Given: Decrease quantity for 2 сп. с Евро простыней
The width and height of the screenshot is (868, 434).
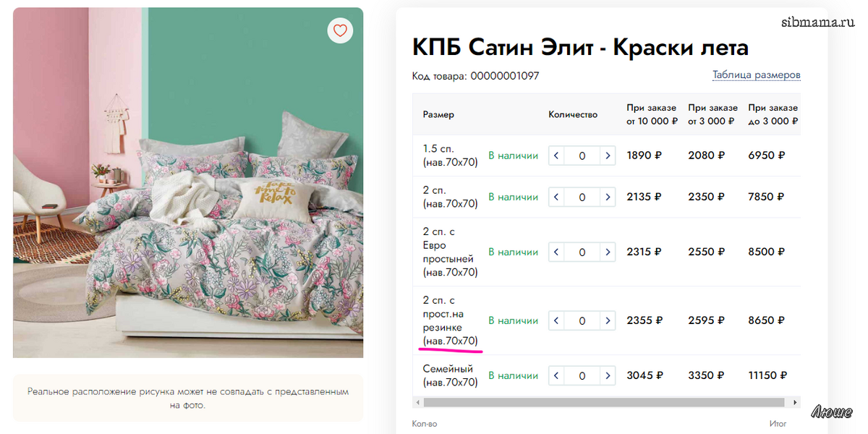Looking at the screenshot, I should click(556, 252).
